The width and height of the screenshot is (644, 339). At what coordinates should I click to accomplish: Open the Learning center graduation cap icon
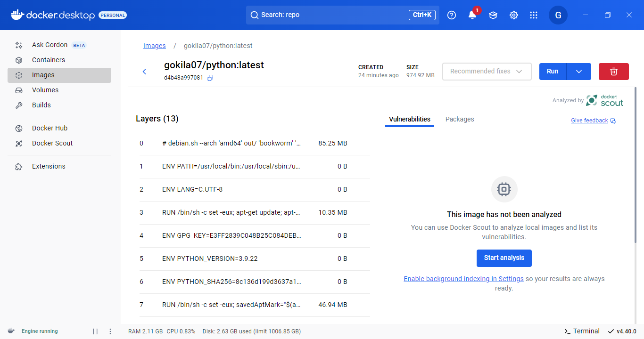[x=493, y=15]
